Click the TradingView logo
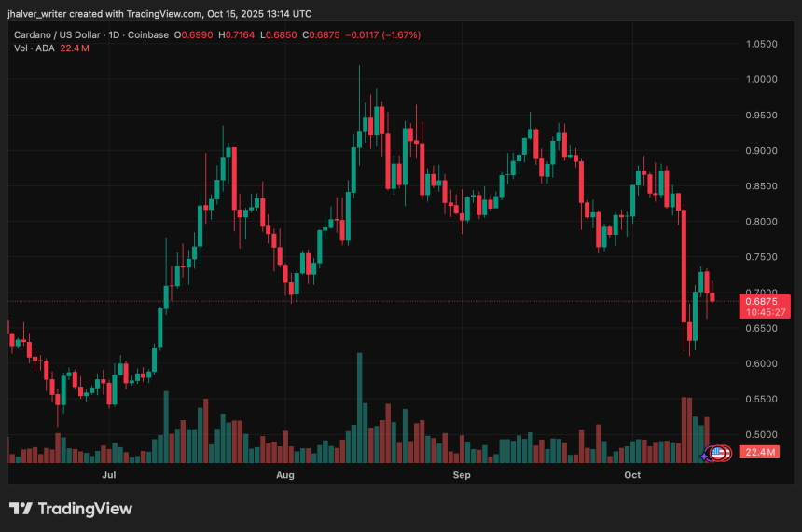This screenshot has width=802, height=532. [21, 509]
